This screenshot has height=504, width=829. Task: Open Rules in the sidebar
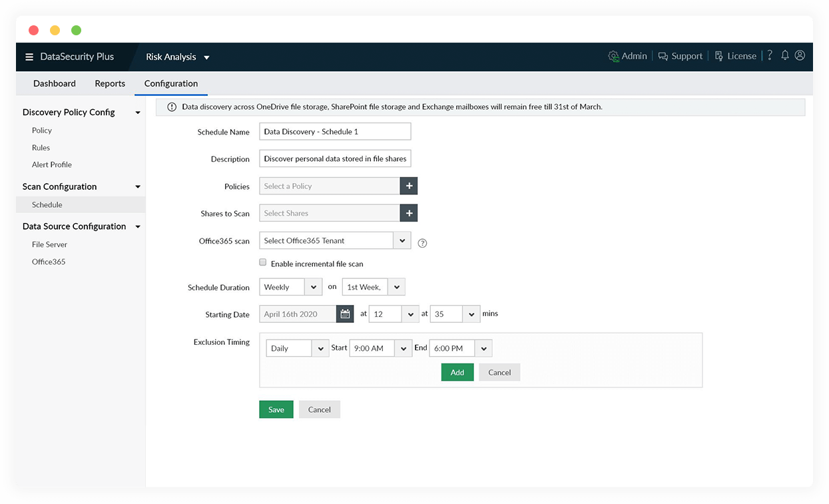tap(41, 148)
